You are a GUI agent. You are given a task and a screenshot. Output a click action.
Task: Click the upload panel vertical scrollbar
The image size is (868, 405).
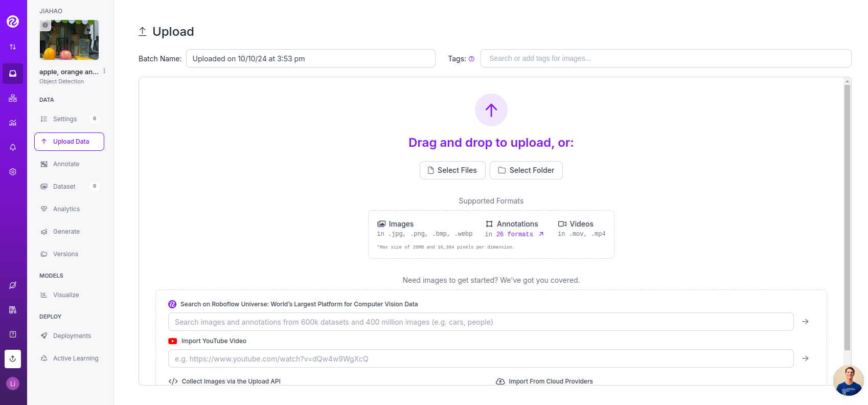(847, 217)
